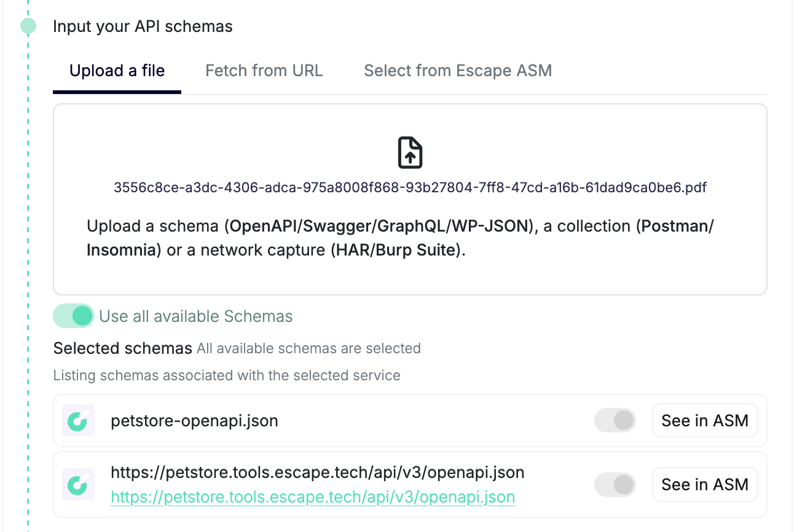Click See in ASM for the URL schema

pos(704,485)
